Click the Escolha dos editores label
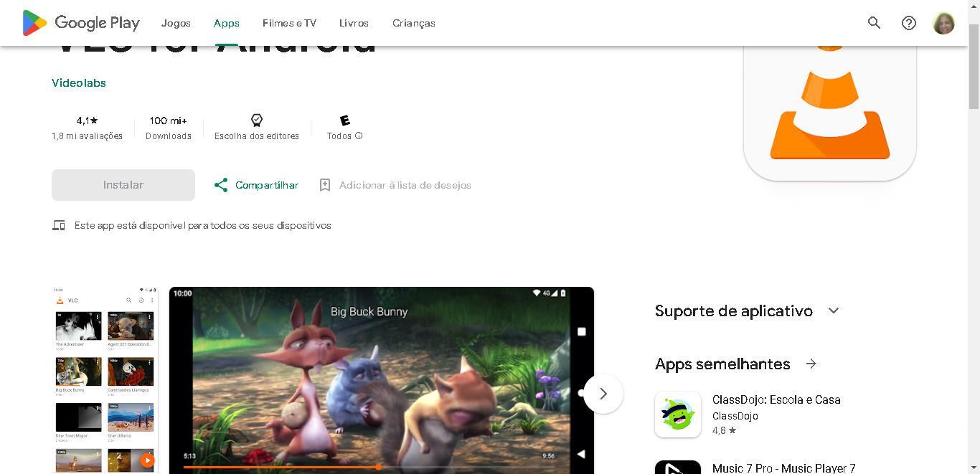980x474 pixels. 256,136
